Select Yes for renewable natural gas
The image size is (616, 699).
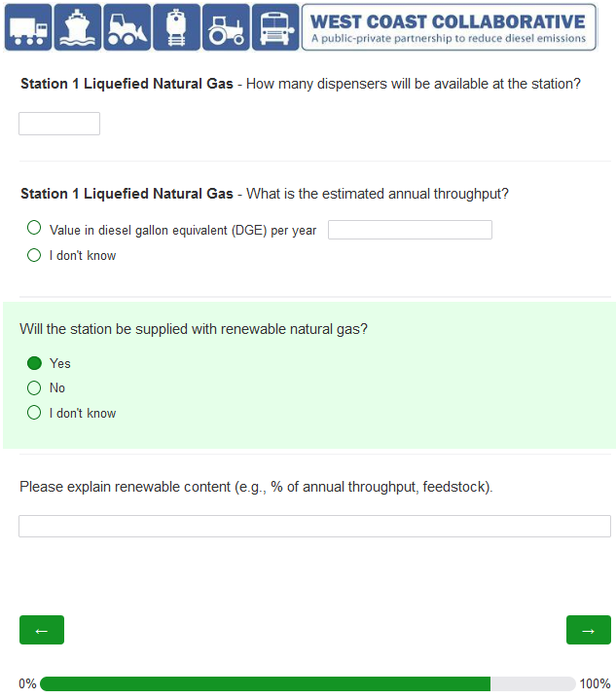click(34, 363)
